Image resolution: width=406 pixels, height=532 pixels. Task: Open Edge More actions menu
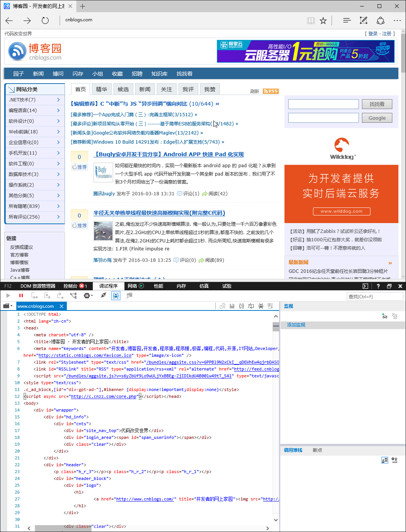(x=397, y=21)
